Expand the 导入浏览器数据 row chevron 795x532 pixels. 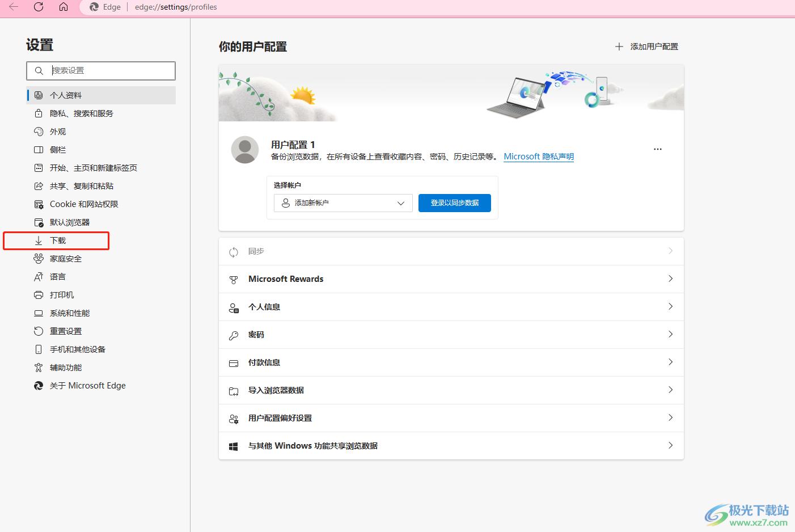(x=670, y=390)
